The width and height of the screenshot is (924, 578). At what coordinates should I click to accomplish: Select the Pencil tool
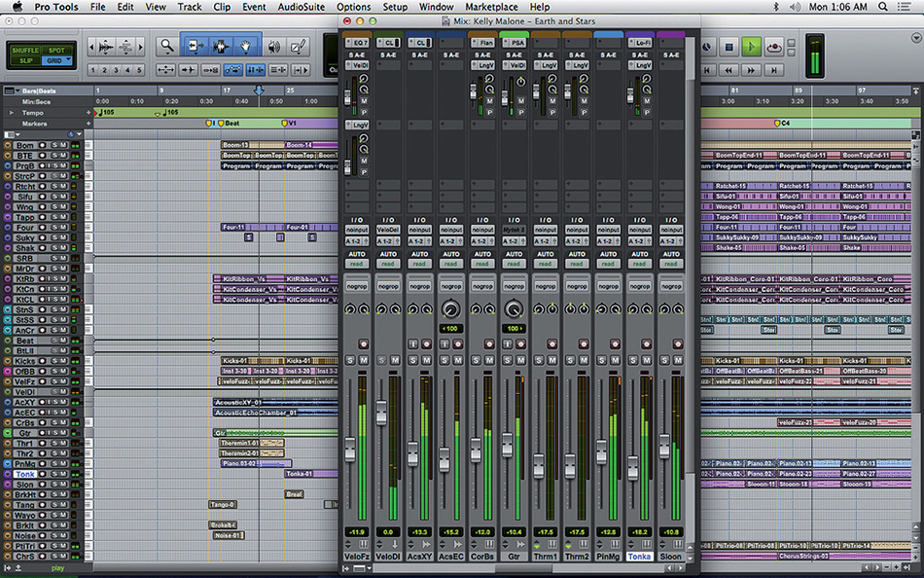(297, 44)
